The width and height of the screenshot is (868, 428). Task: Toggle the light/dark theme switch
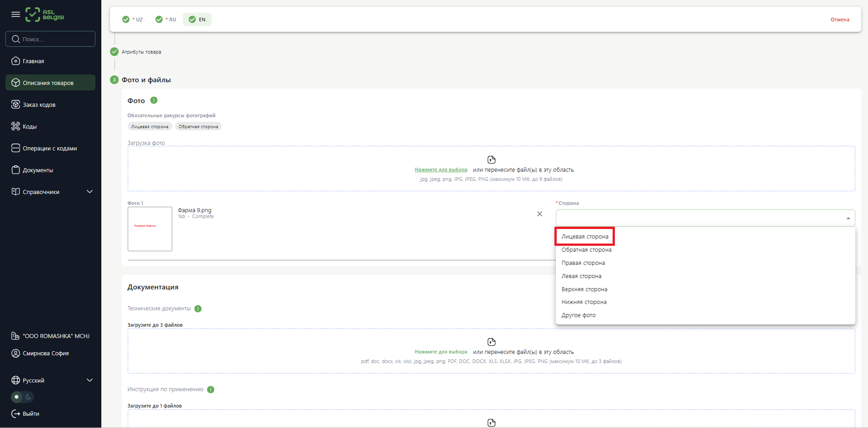22,397
